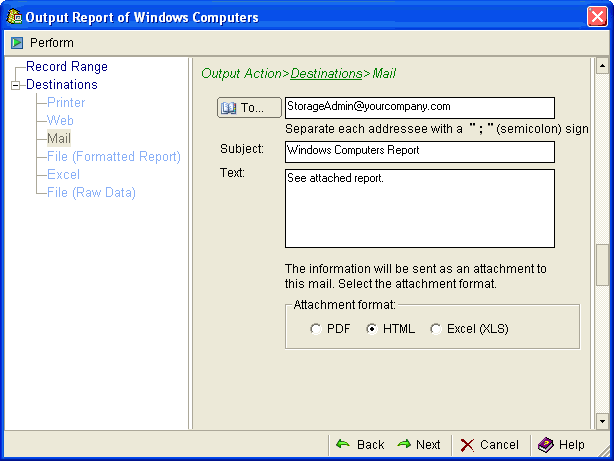This screenshot has width=614, height=461.
Task: Click the green Perform play icon
Action: click(x=17, y=43)
